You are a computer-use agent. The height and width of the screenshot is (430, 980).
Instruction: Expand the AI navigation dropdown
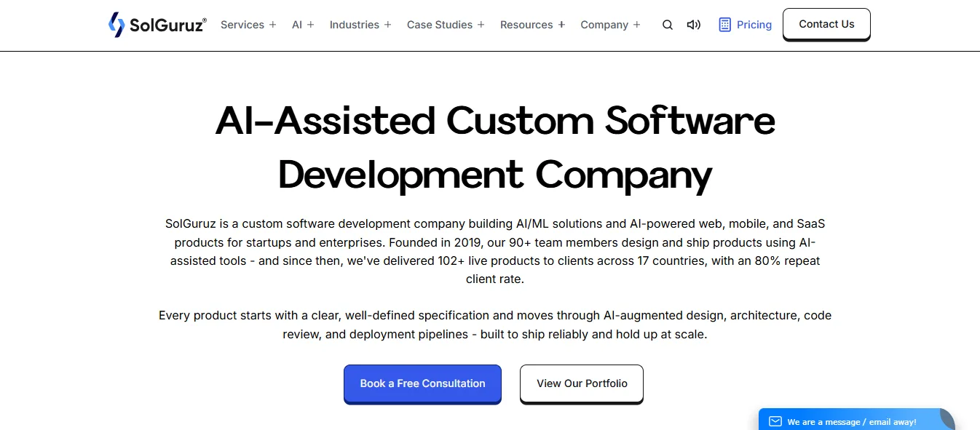point(303,25)
